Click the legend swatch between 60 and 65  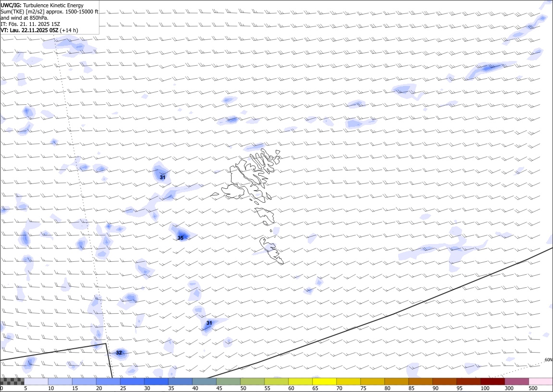click(300, 381)
